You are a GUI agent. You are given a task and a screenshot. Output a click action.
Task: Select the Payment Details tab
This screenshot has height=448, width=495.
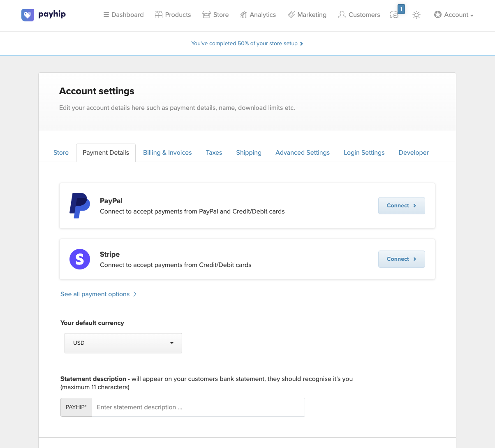pyautogui.click(x=106, y=153)
